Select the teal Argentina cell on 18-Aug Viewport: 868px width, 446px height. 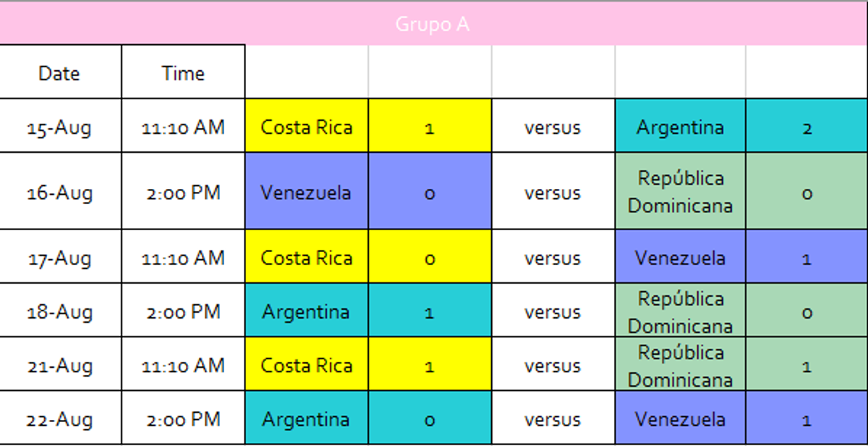coord(307,311)
